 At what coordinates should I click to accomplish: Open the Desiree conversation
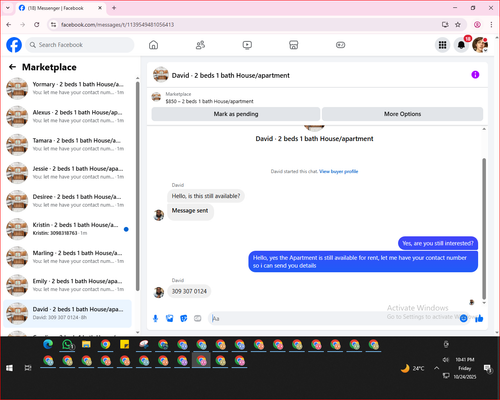68,201
